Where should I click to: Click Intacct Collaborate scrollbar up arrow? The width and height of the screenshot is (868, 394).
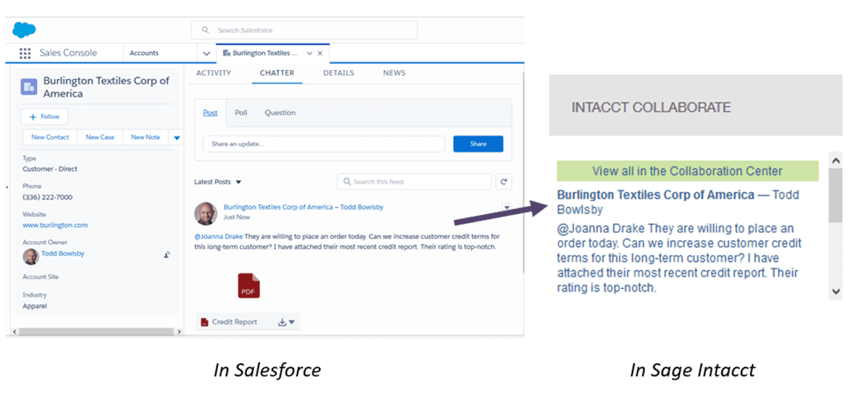tap(835, 160)
